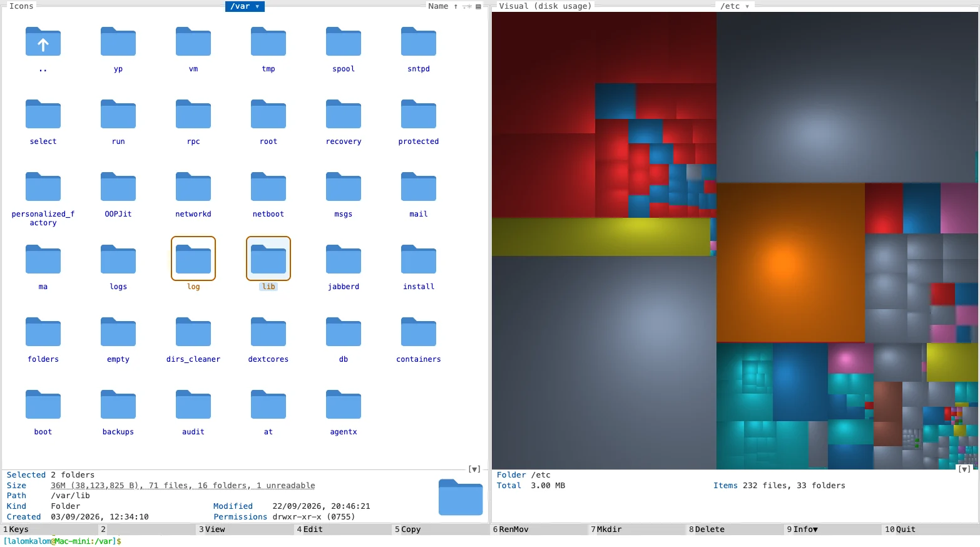Select the lib folder icon
This screenshot has height=547, width=980.
coord(268,258)
